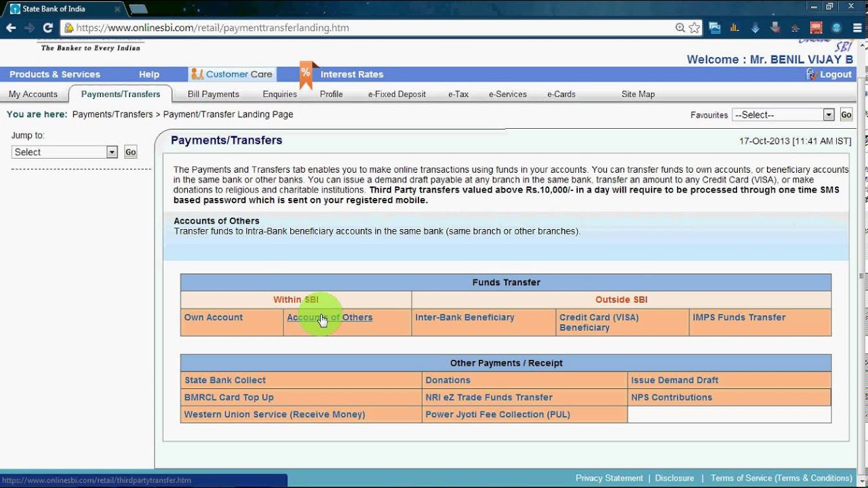The width and height of the screenshot is (868, 488).
Task: Click the Own Account transfer link
Action: [x=214, y=317]
